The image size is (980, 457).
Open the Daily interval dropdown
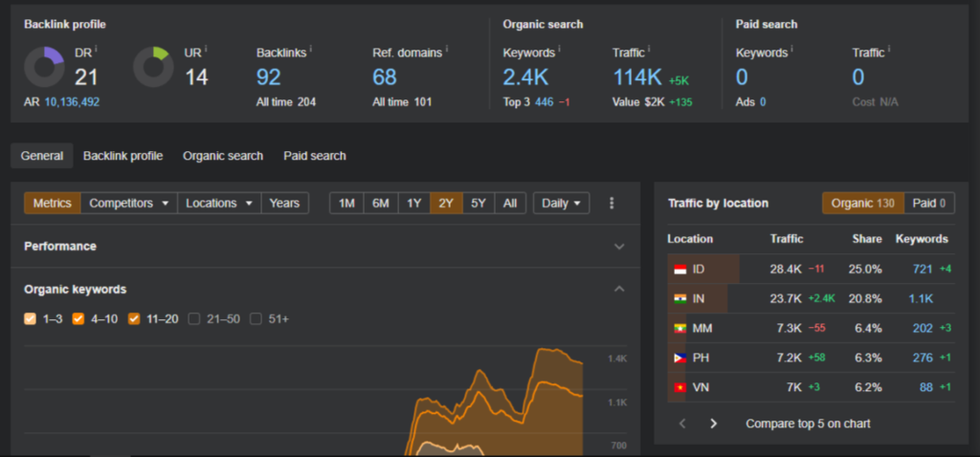click(561, 203)
